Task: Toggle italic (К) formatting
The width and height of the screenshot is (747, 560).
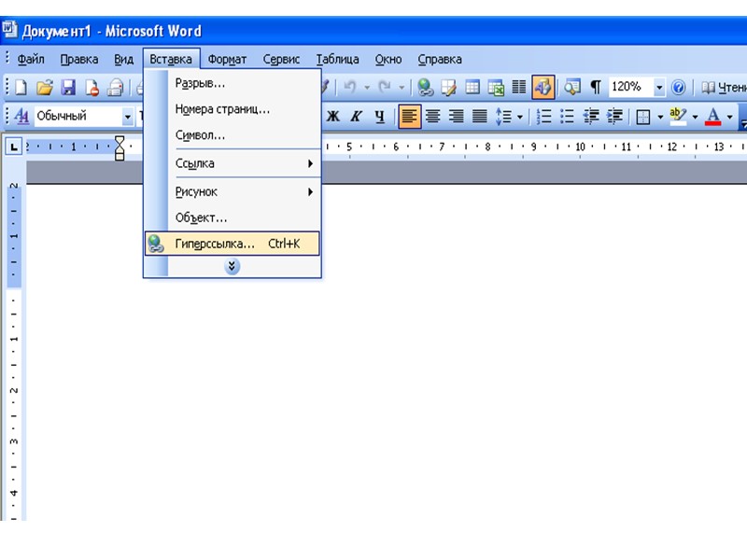Action: pyautogui.click(x=356, y=116)
